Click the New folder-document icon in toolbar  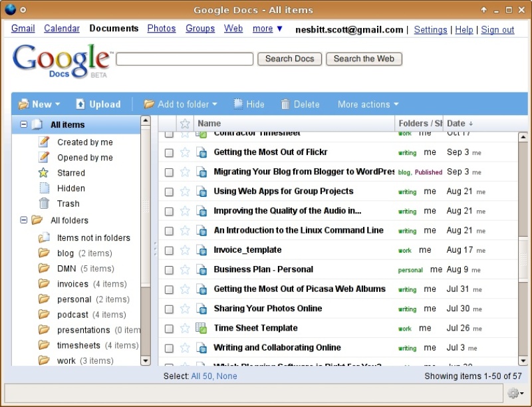pyautogui.click(x=23, y=104)
